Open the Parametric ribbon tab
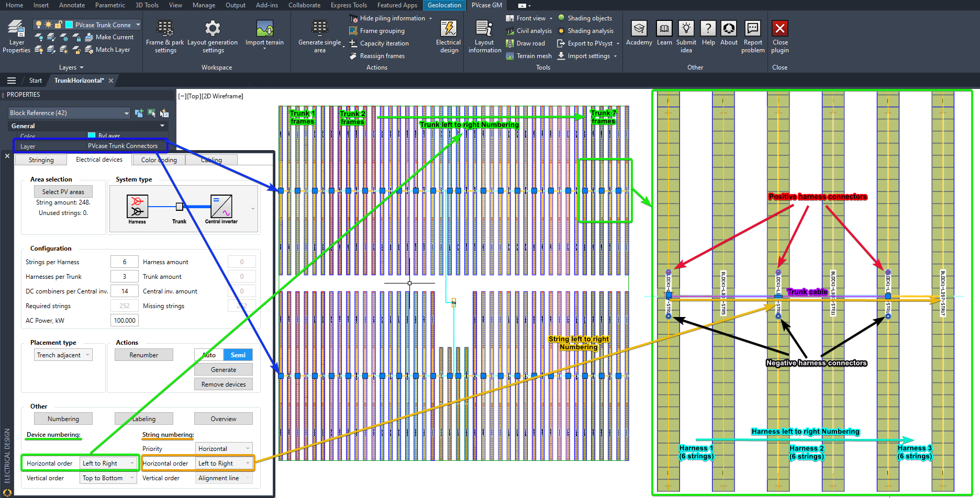Screen dimensions: 980x498 (110, 5)
